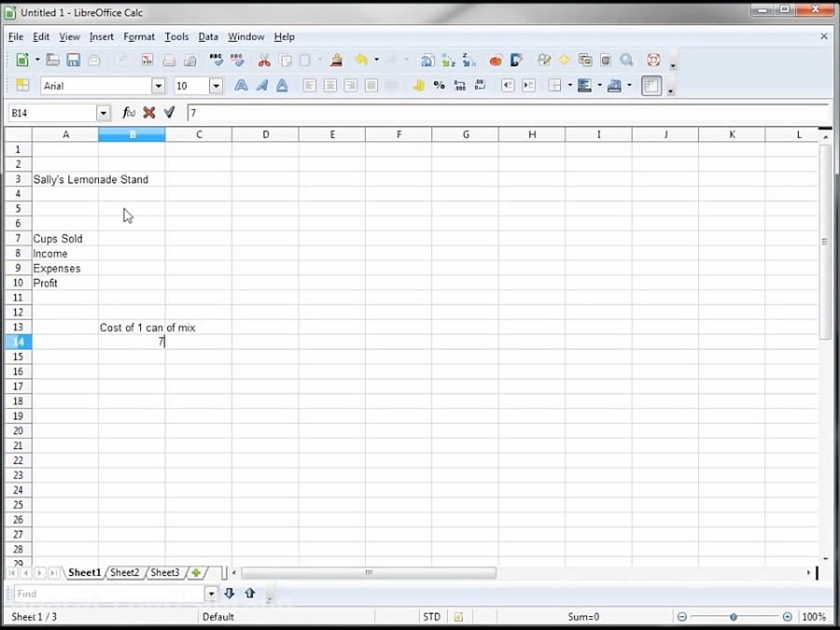Open the Chart insert tool
The image size is (840, 630).
coord(496,61)
